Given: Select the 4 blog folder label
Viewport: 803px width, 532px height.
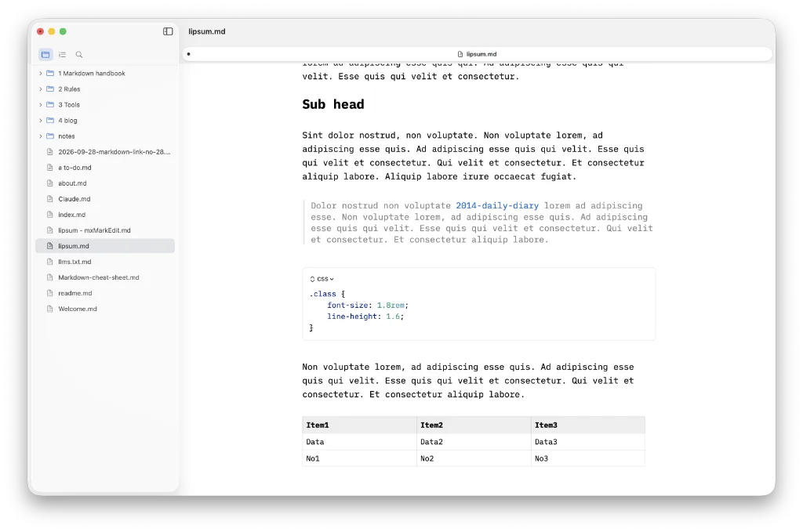Looking at the screenshot, I should coord(67,121).
